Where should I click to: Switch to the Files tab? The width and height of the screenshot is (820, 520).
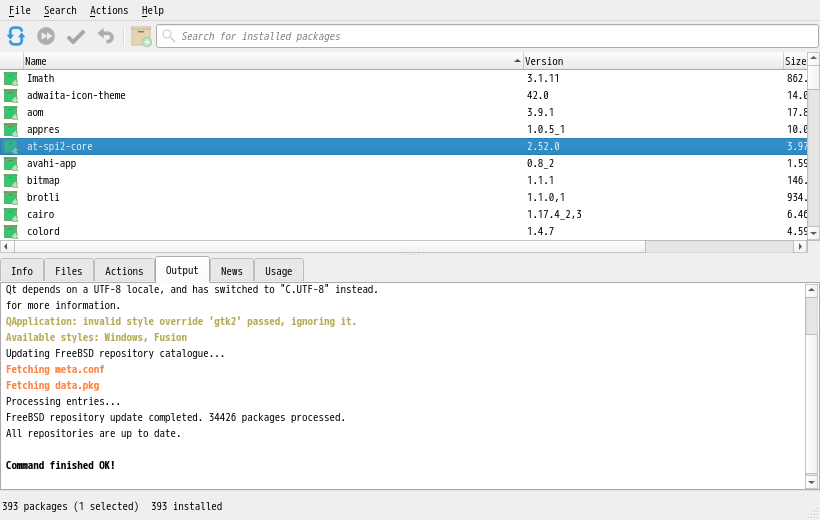(69, 271)
